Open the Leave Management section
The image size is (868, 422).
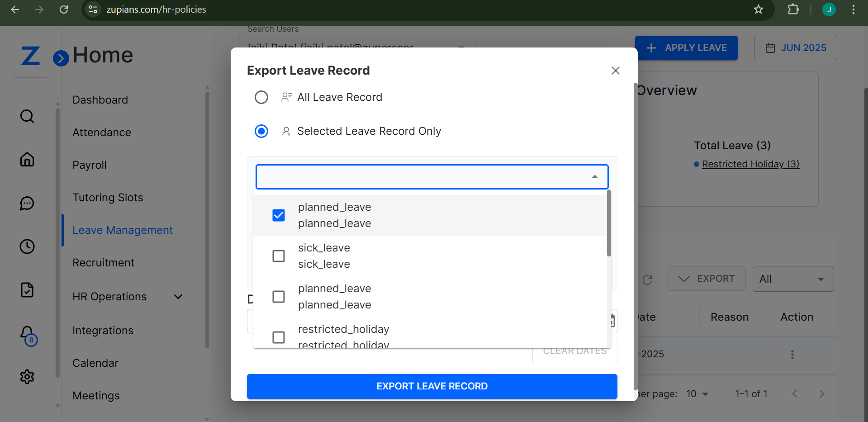tap(123, 230)
